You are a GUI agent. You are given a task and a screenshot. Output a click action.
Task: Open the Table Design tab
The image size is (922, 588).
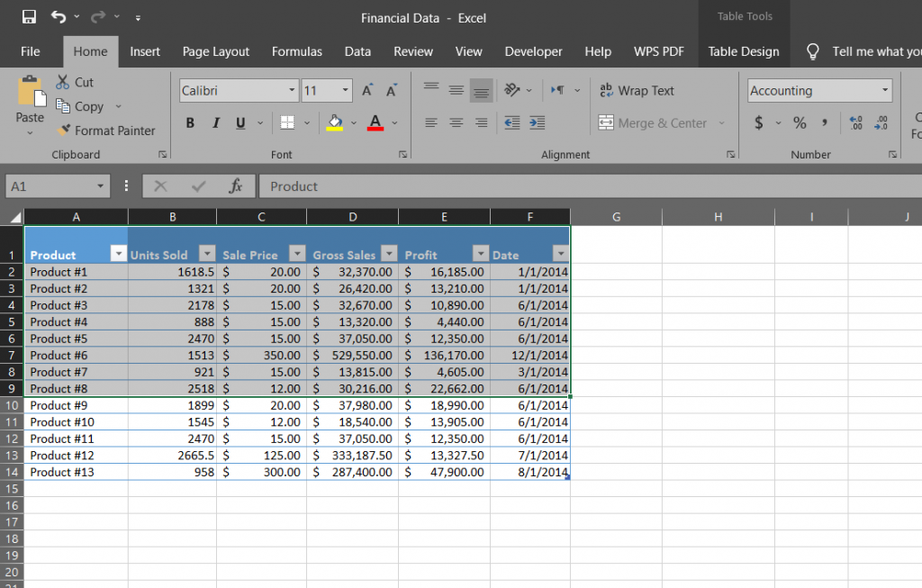pos(743,51)
